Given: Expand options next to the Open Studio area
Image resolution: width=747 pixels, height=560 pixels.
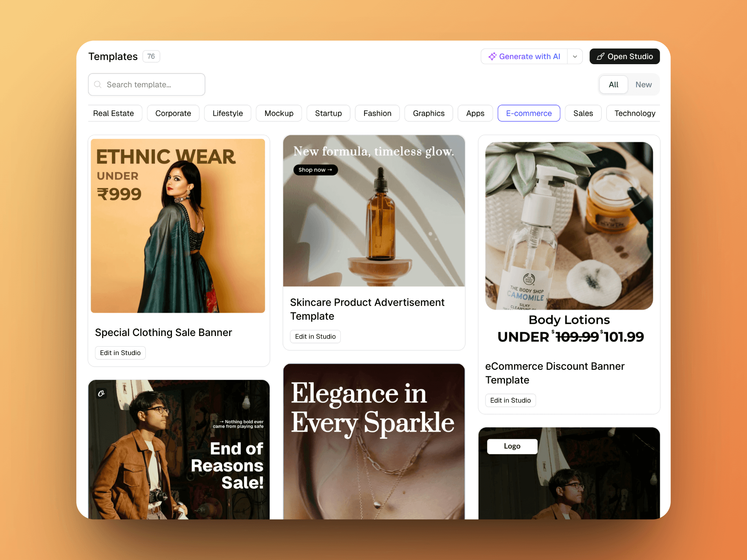Looking at the screenshot, I should coord(575,56).
